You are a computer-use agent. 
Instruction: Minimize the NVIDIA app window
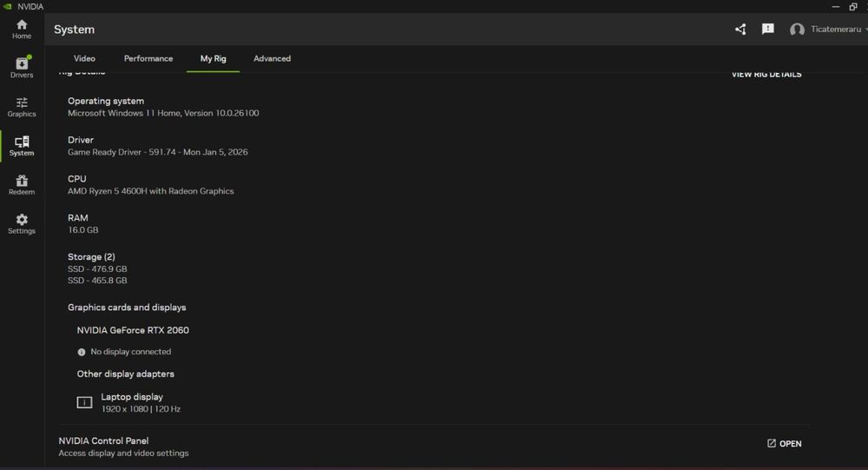pos(835,7)
